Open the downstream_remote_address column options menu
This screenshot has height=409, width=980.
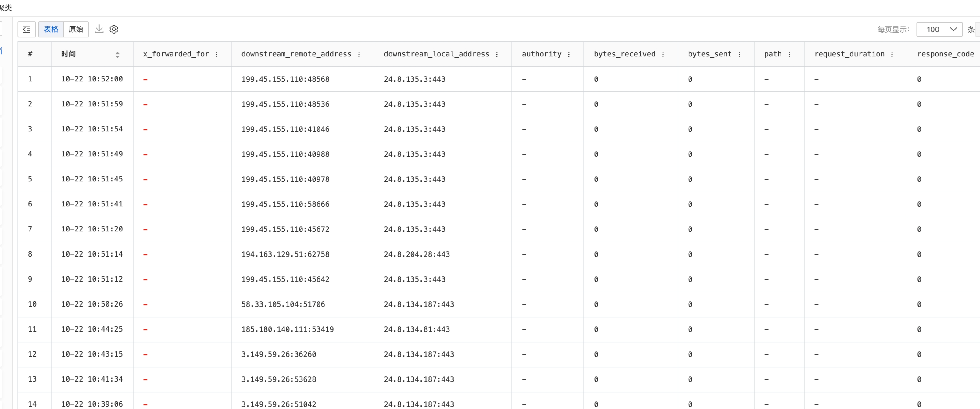point(359,54)
